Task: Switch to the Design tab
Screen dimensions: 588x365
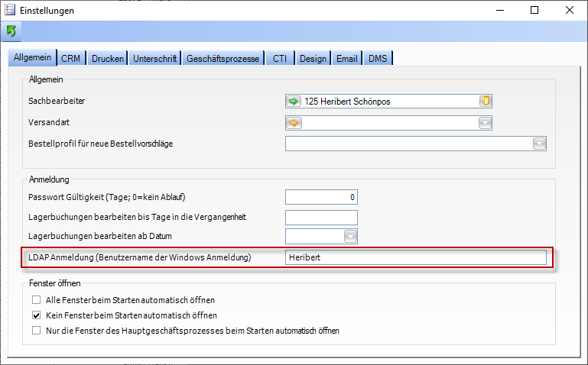Action: 313,59
